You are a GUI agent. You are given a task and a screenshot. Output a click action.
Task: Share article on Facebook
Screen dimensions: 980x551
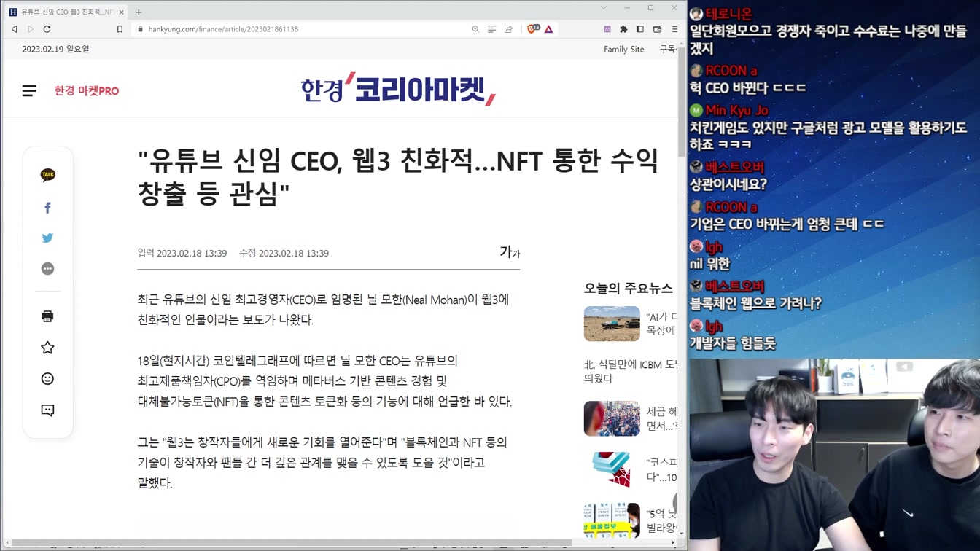pos(47,208)
